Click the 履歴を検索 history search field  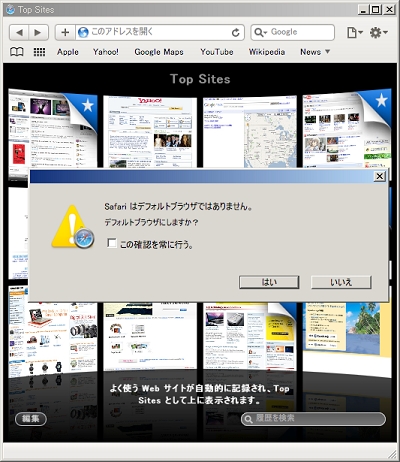pos(313,419)
